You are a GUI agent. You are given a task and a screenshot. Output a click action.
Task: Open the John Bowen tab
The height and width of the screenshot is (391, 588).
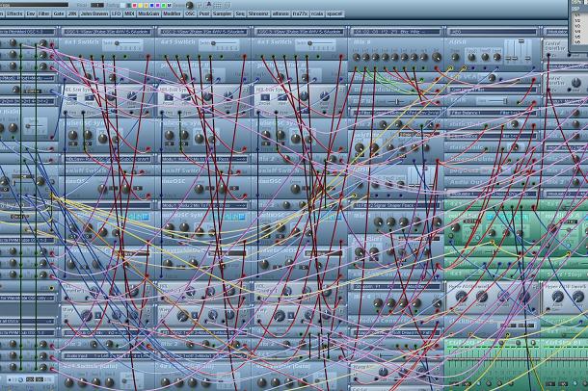click(94, 13)
